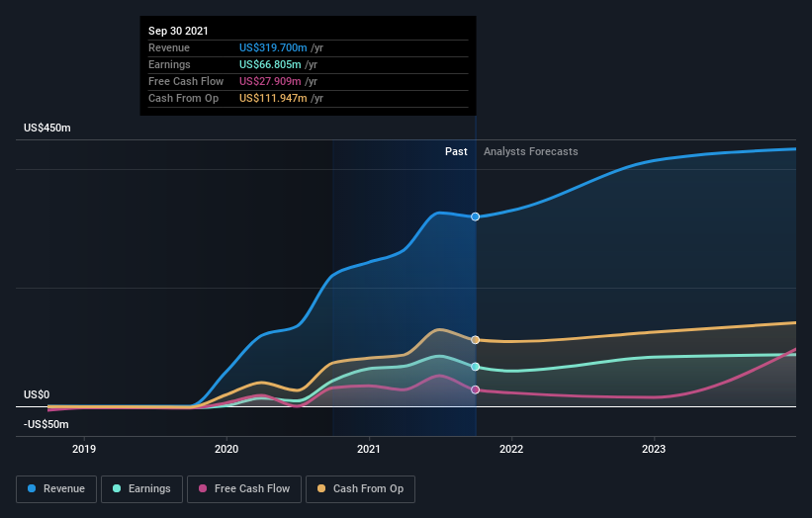Click the 2022 x-axis label
The width and height of the screenshot is (812, 518).
(511, 449)
